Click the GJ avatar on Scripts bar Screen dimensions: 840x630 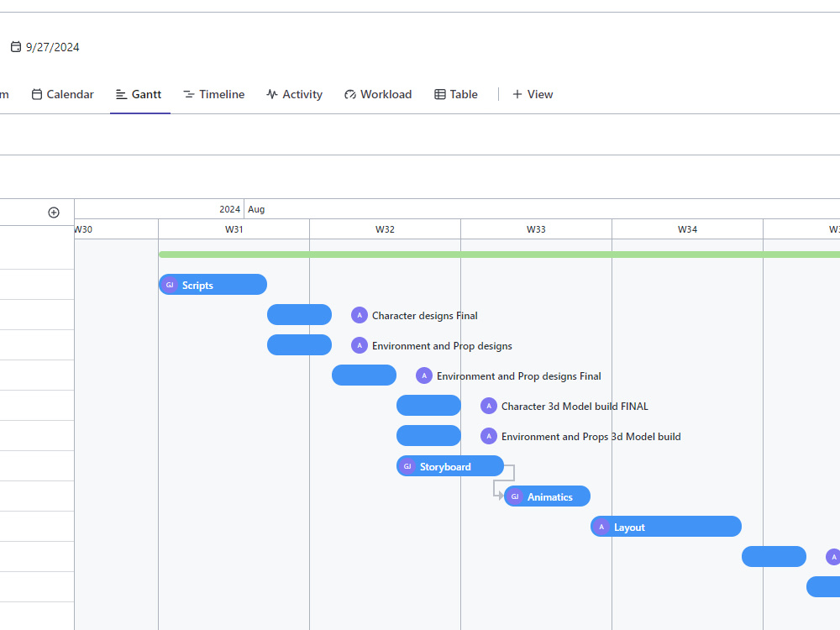[170, 285]
